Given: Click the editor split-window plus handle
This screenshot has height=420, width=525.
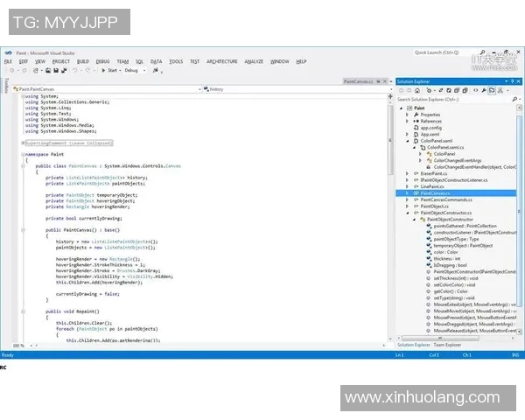Looking at the screenshot, I should click(x=390, y=96).
